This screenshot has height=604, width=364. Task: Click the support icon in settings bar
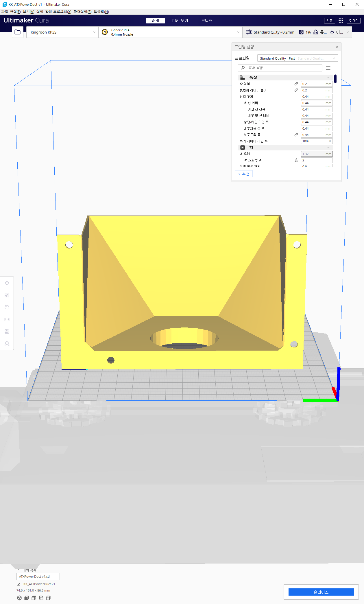point(316,32)
